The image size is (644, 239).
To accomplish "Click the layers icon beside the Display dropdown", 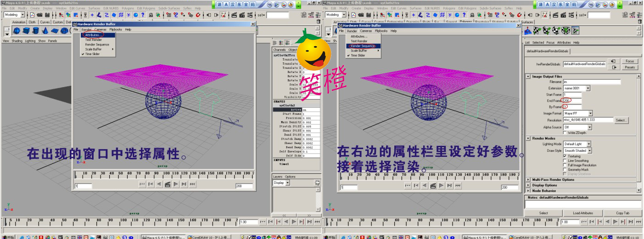I will coord(317,183).
